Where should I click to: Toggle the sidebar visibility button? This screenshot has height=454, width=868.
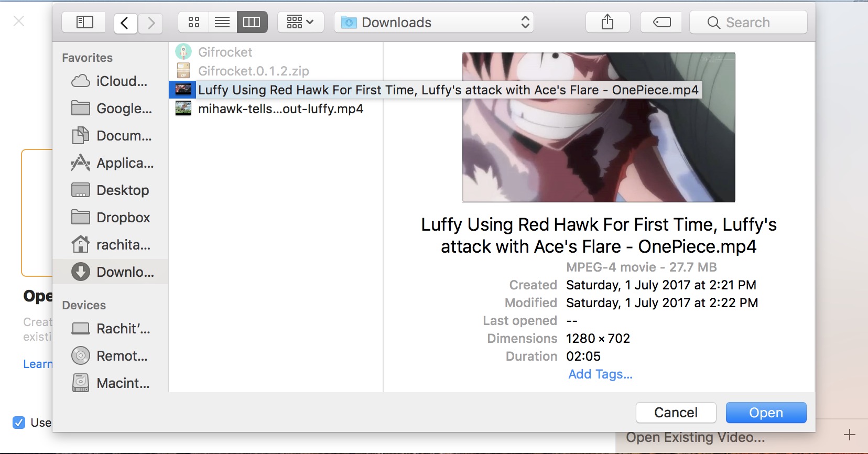pos(84,22)
